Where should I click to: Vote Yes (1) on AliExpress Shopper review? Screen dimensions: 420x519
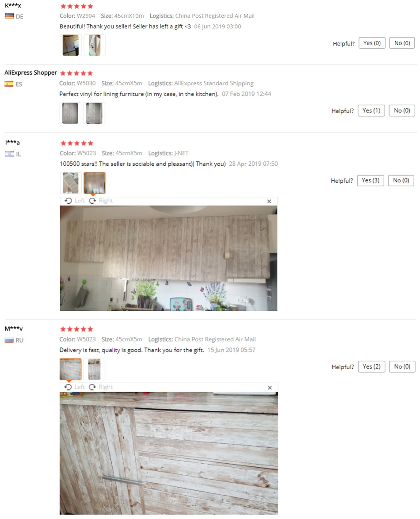(x=371, y=111)
